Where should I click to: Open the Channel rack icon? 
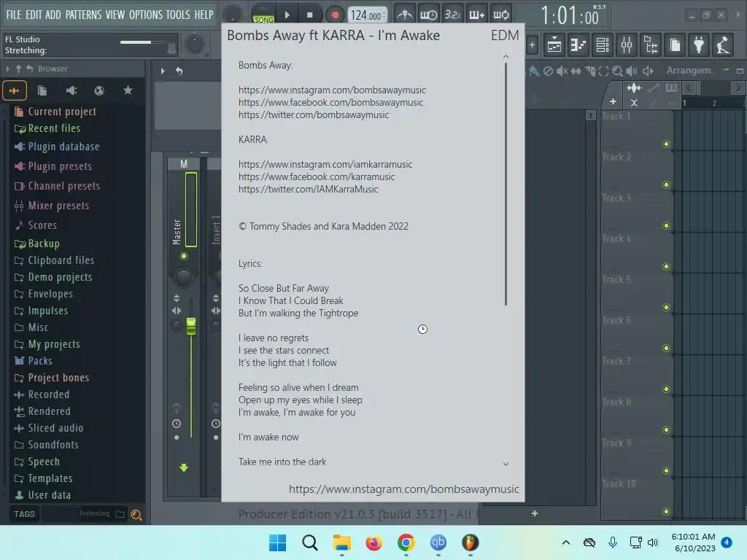pos(602,45)
